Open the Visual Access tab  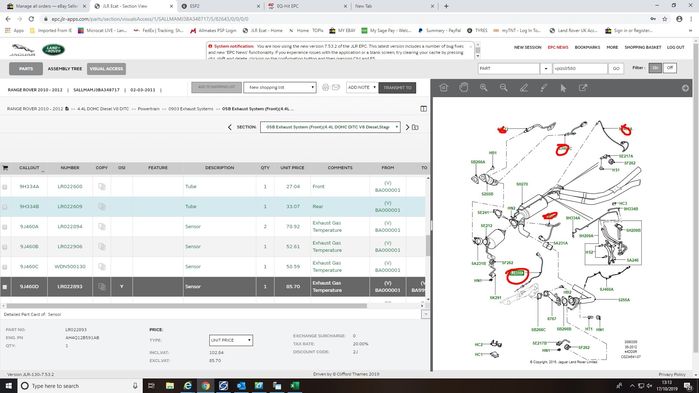click(x=107, y=69)
